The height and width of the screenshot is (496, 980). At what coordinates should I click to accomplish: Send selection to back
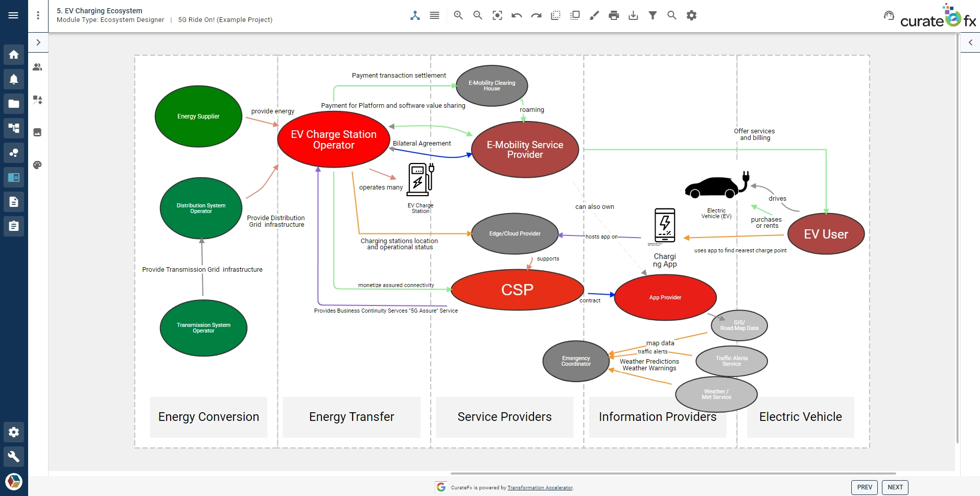pos(555,15)
